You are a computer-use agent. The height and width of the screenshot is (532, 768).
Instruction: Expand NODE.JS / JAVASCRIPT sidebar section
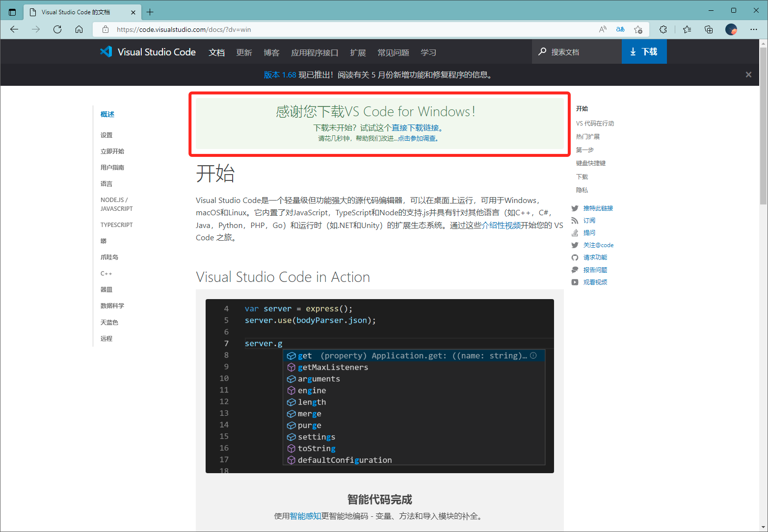pos(117,204)
